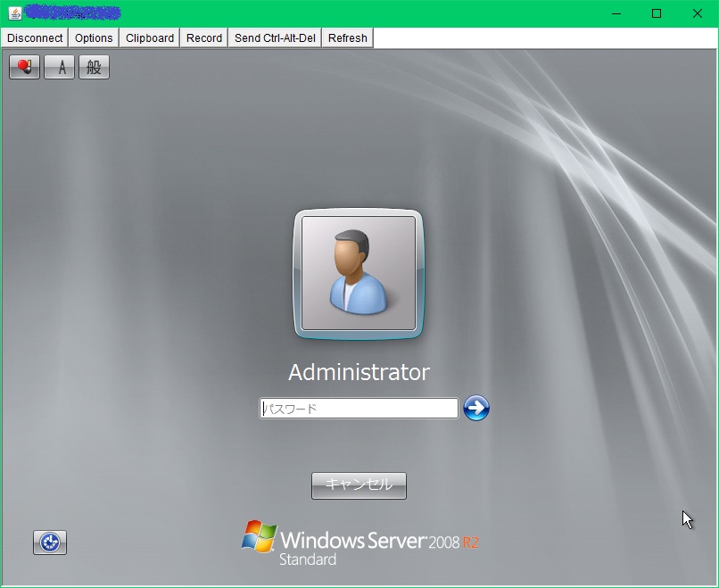Send Ctrl-Alt-Del to the remote machine
Screen dimensions: 719x588
tap(275, 37)
